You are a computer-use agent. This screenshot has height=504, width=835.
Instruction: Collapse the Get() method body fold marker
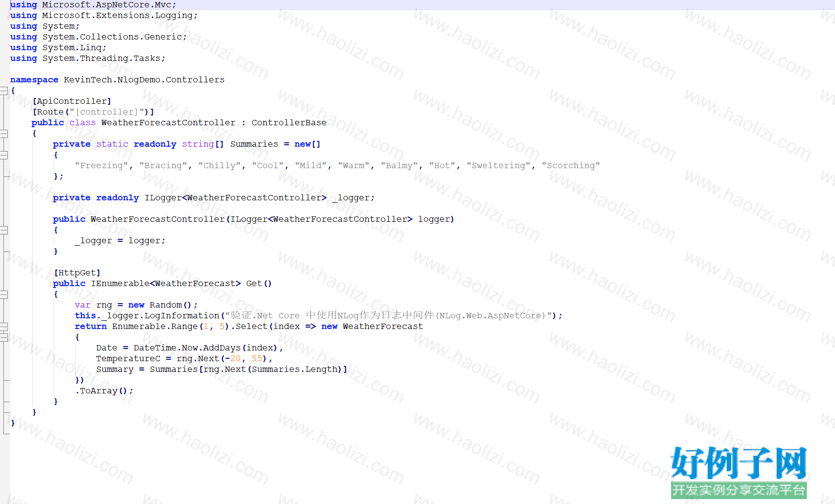point(4,294)
